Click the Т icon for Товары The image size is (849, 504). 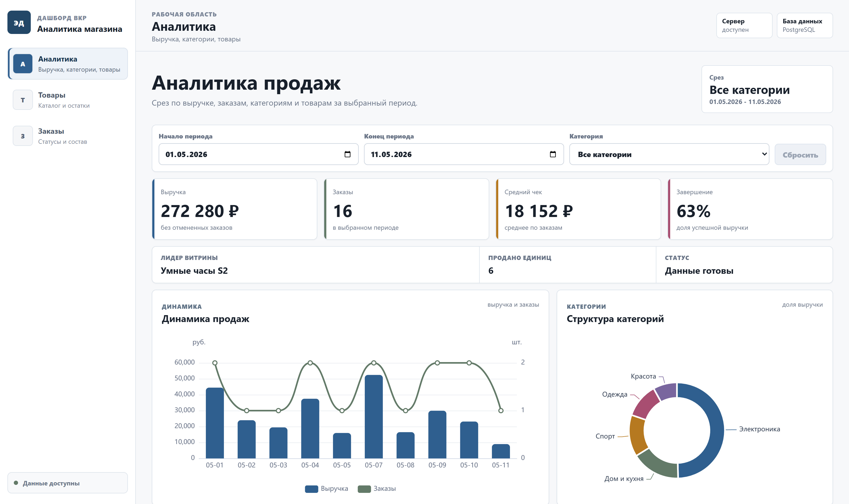[23, 100]
